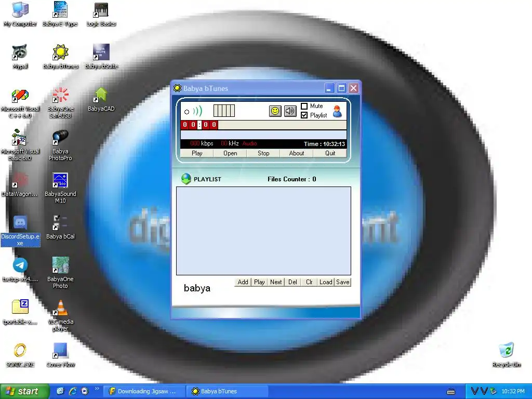
Task: Select tportable zip archive icon
Action: (x=20, y=312)
